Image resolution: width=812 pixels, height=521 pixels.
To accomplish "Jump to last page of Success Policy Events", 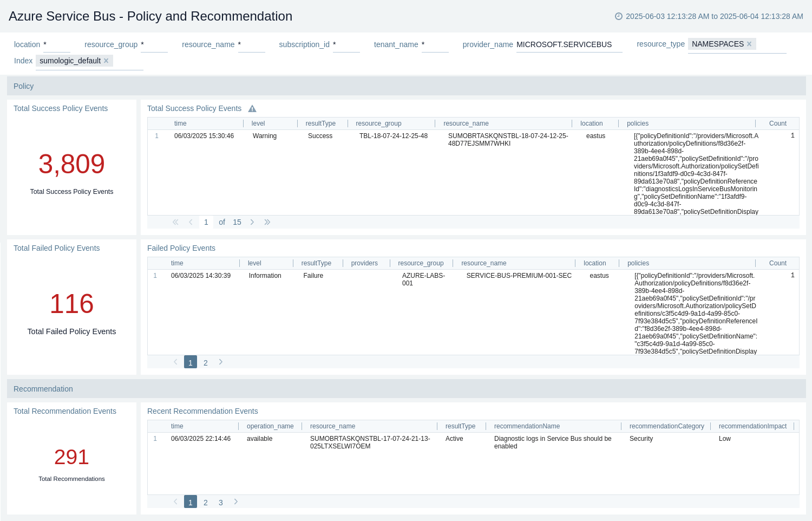I will tap(267, 222).
